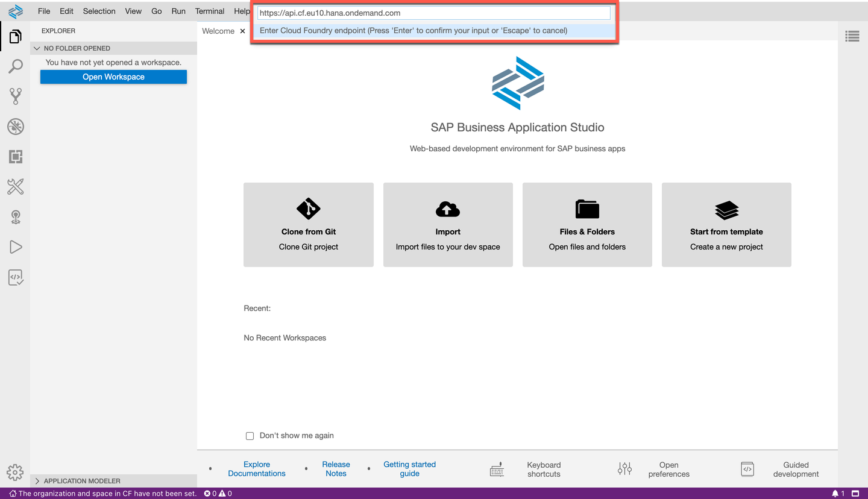Click the Open preferences label
This screenshot has width=868, height=499.
click(669, 469)
